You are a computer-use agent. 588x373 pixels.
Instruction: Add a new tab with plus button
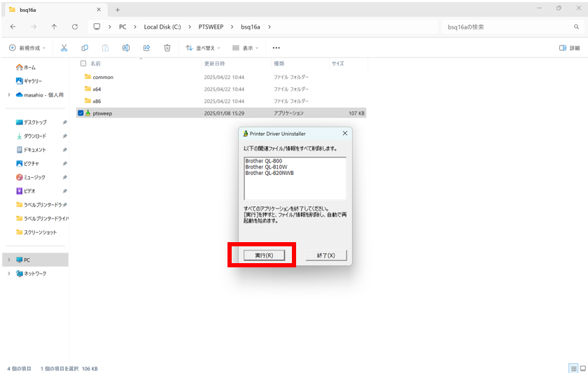[118, 10]
